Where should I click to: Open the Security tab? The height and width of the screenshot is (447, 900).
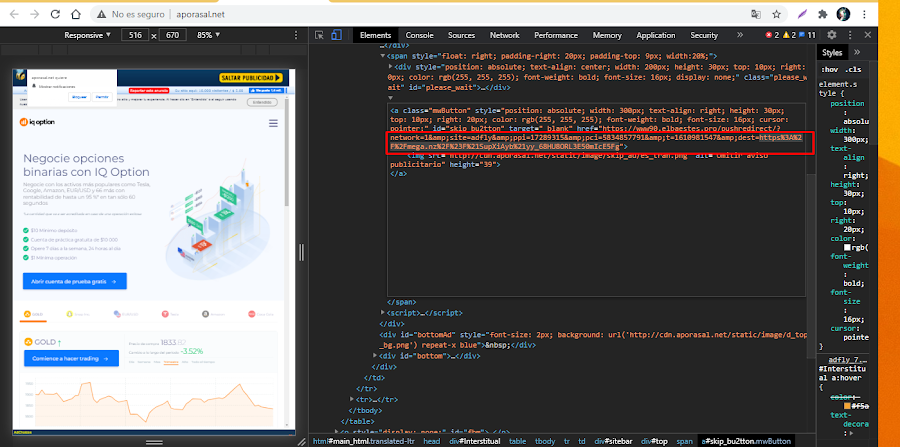pos(704,35)
